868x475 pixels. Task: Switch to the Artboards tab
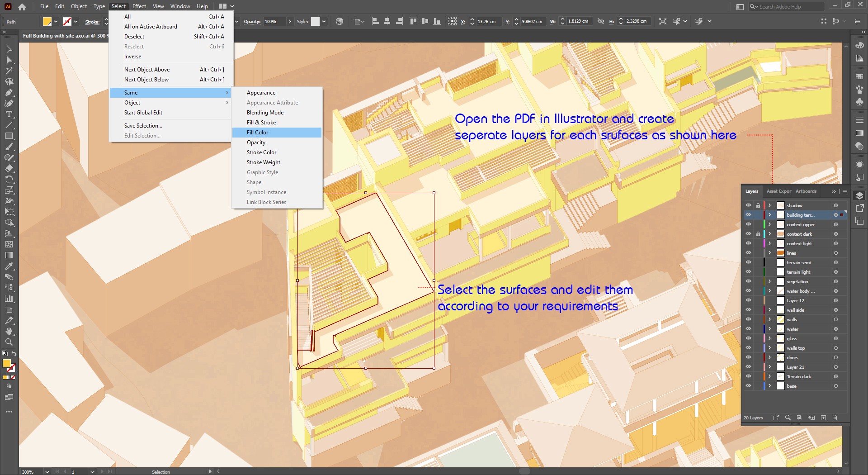806,191
